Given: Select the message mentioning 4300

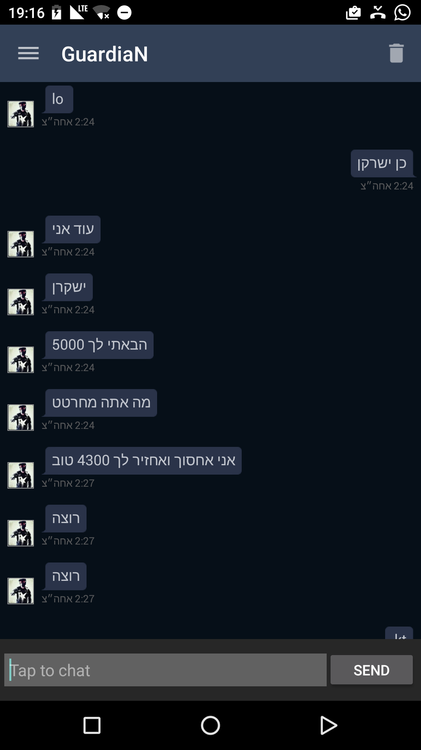Looking at the screenshot, I should 143,461.
